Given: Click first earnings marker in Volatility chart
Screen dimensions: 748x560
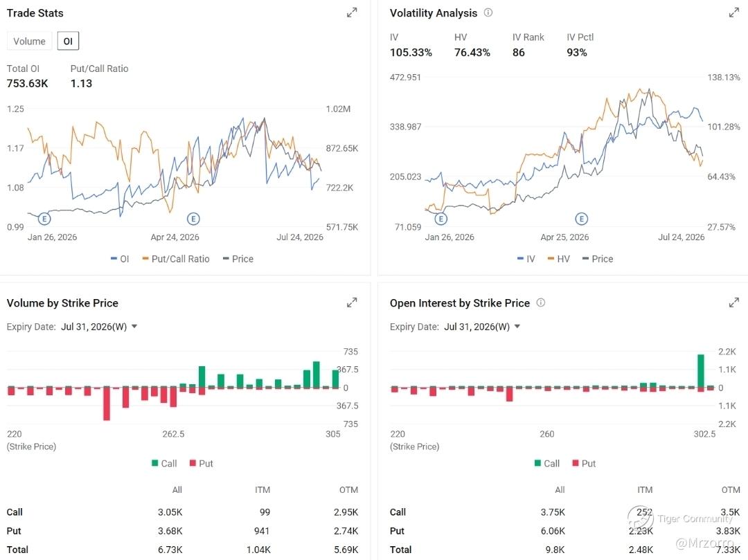Looking at the screenshot, I should point(440,219).
